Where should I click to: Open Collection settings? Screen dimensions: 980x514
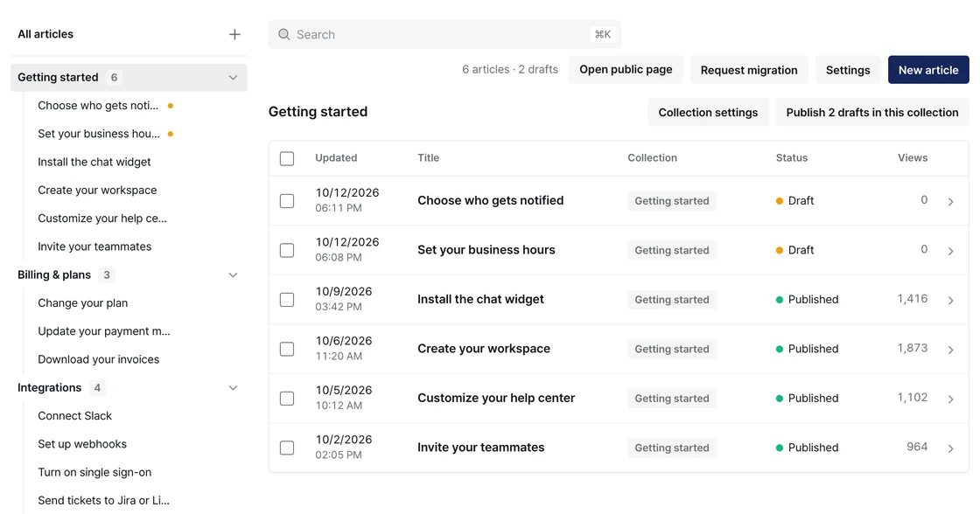pyautogui.click(x=708, y=113)
